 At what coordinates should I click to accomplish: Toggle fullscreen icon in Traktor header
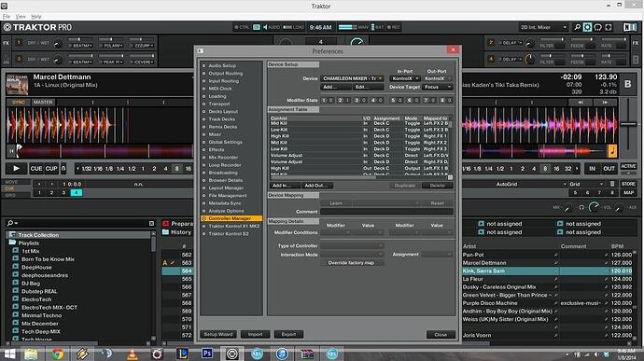609,27
